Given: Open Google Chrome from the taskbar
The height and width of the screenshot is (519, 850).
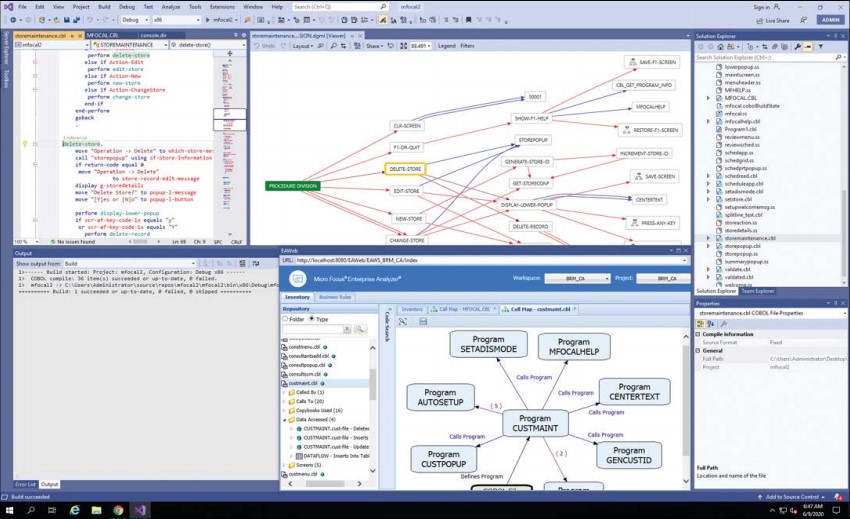Looking at the screenshot, I should click(x=118, y=510).
